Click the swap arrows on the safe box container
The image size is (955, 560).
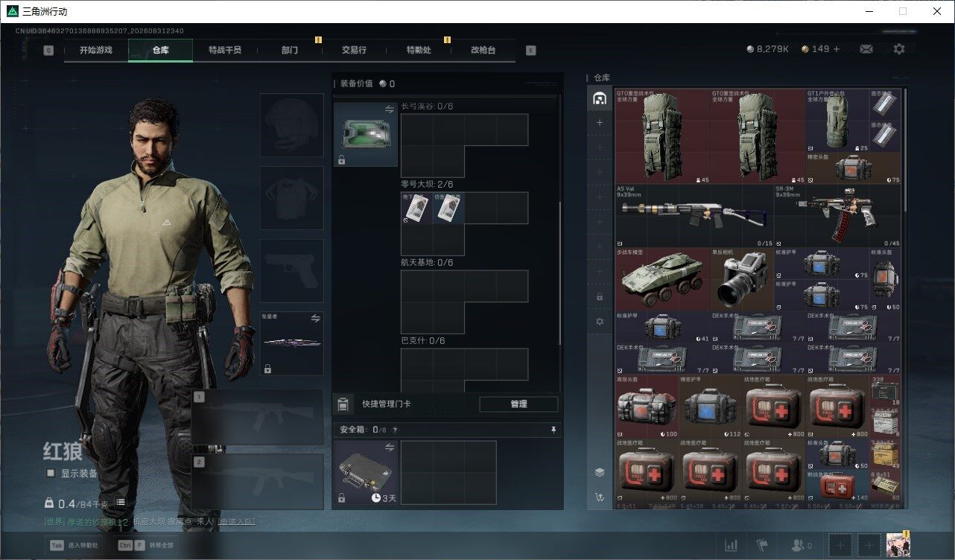point(389,448)
